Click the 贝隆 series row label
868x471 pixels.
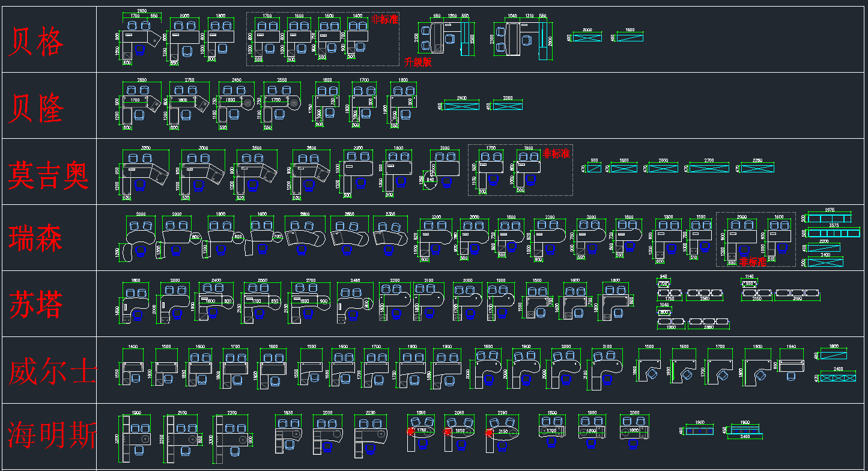pyautogui.click(x=35, y=108)
